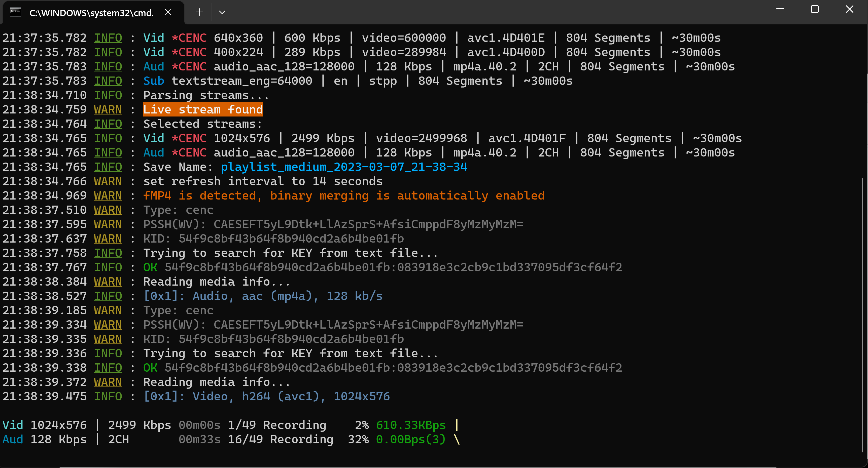868x468 pixels.
Task: Click "set refresh interval to 14 seconds" text
Action: (263, 181)
